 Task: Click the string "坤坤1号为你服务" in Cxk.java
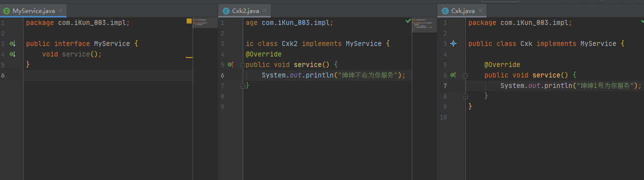tap(605, 85)
